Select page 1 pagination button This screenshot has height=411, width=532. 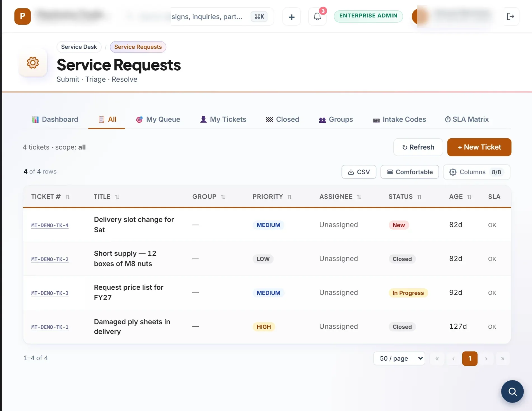coord(470,358)
